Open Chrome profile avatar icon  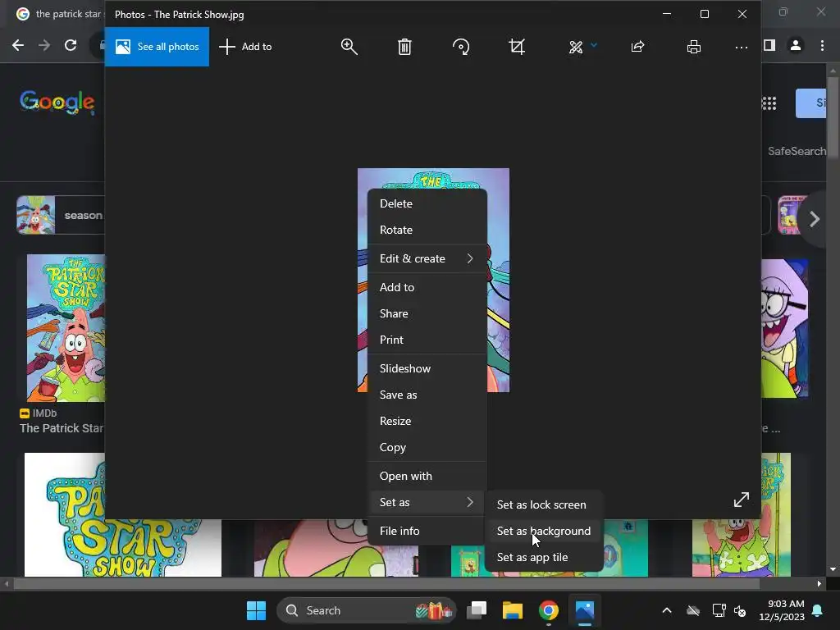click(796, 46)
